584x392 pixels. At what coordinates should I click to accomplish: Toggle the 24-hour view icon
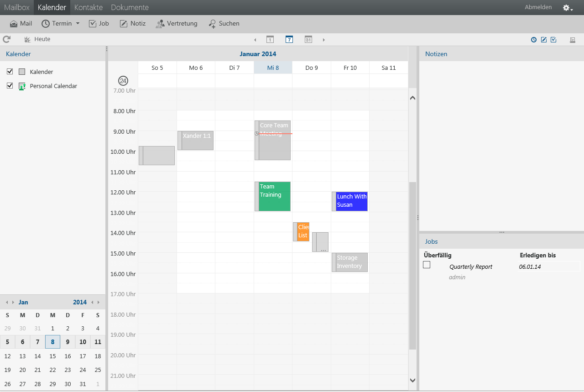coord(123,81)
